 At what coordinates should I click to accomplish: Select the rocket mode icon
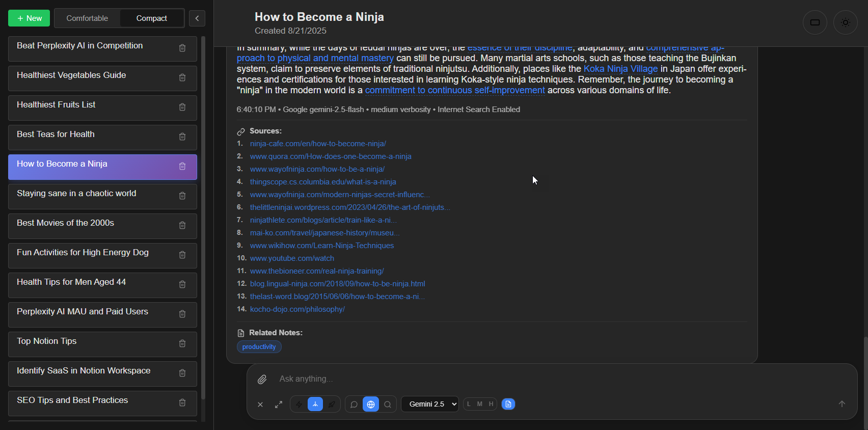coord(332,404)
